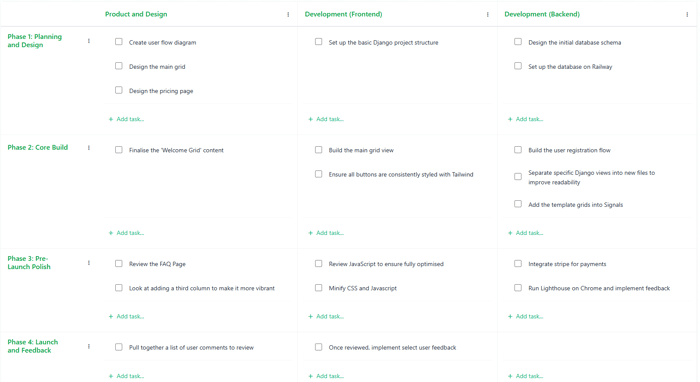Select the Development (Backend) column header
The image size is (700, 382).
click(x=542, y=14)
